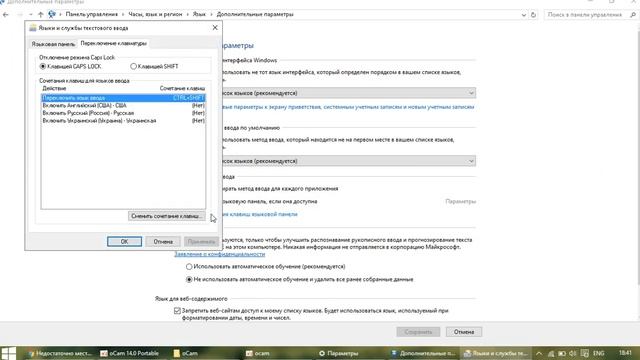Select 'Использовать автоматическое обучение' radio
This screenshot has width=640, height=360.
pyautogui.click(x=189, y=267)
